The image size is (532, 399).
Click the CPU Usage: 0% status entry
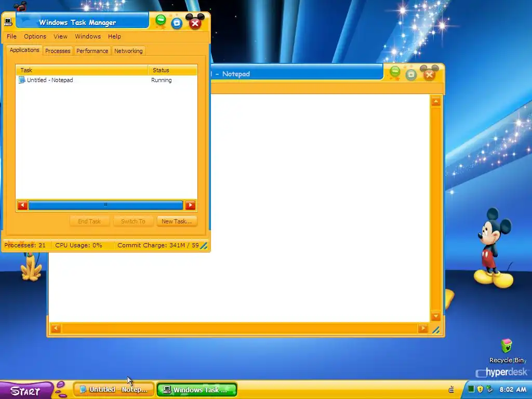coord(79,245)
